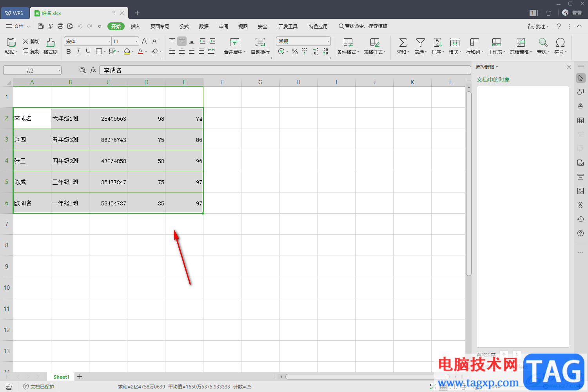Click the Filter (筛选) funnel icon
The width and height of the screenshot is (588, 392).
tap(421, 42)
